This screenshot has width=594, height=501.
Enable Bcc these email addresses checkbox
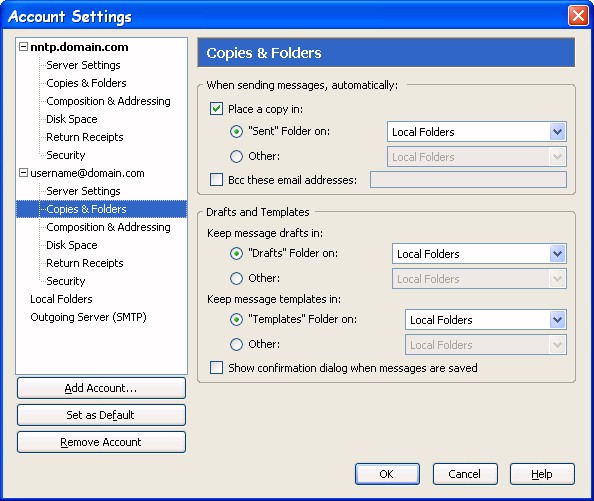click(x=216, y=179)
